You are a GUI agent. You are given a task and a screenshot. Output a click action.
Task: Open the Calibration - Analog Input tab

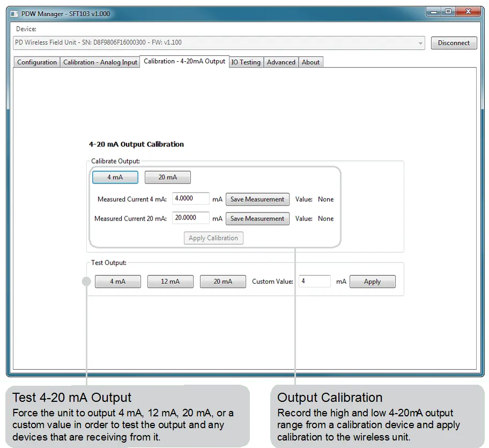click(100, 62)
